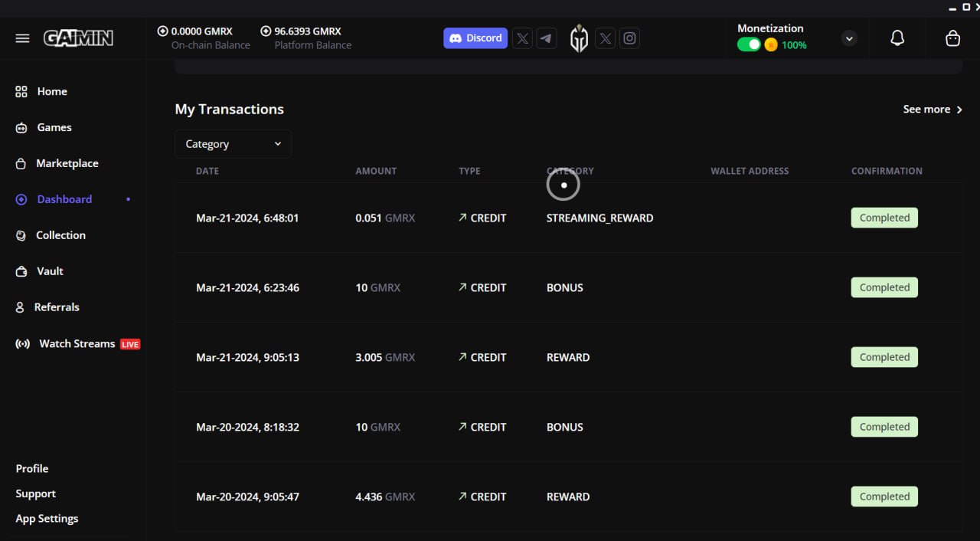The image size is (980, 541).
Task: Expand the Monetization dropdown chevron
Action: coord(849,38)
